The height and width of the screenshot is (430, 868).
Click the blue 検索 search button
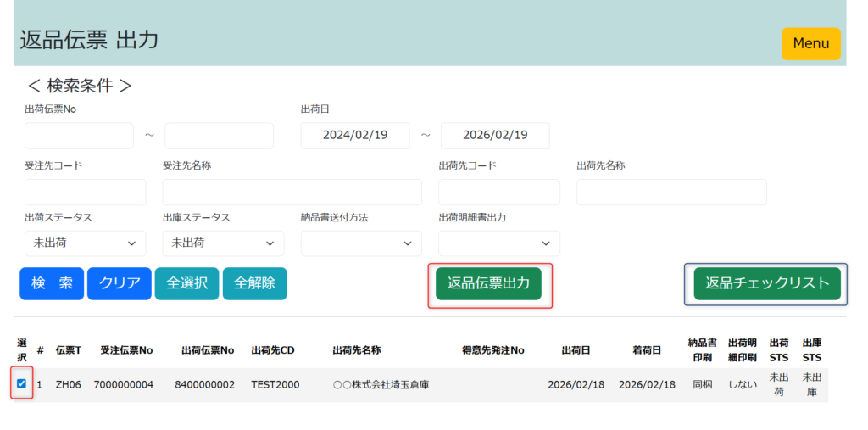pos(52,283)
